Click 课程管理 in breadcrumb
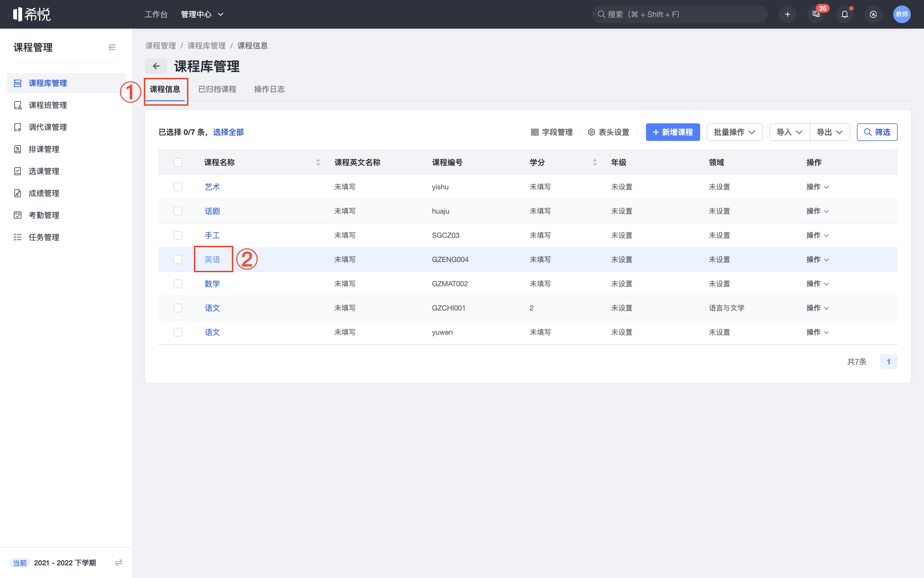Image resolution: width=924 pixels, height=578 pixels. pos(161,46)
